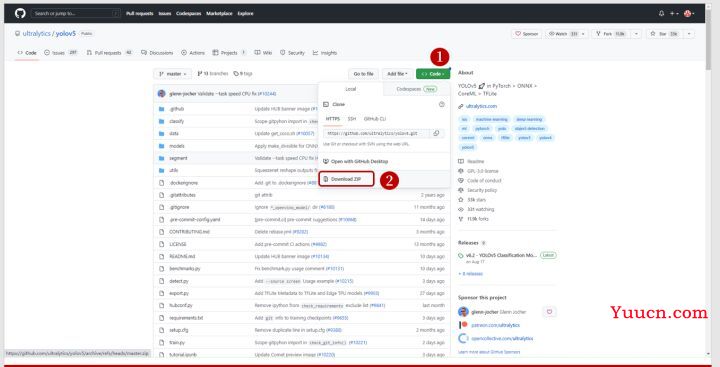Image resolution: width=720 pixels, height=367 pixels.
Task: Open the yolov5 repository link
Action: coord(66,34)
